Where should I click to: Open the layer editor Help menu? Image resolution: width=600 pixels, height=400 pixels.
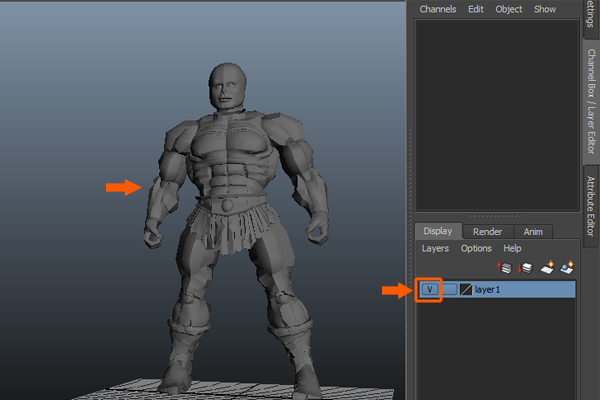point(512,248)
